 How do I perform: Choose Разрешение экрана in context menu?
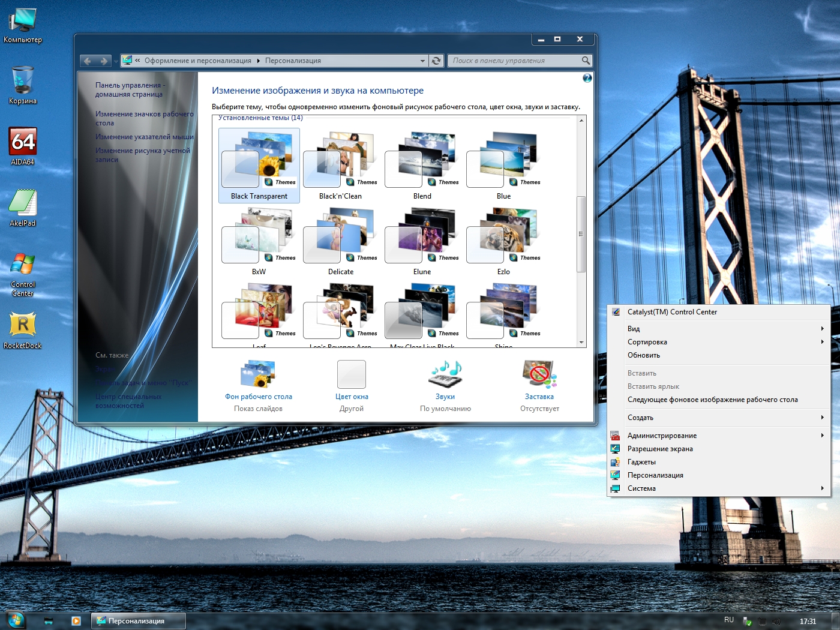(x=719, y=449)
